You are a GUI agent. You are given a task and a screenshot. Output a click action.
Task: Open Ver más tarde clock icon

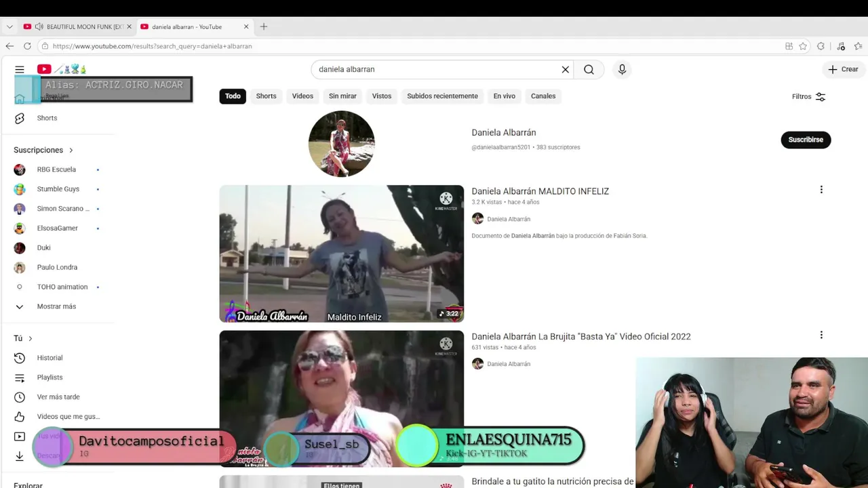coord(20,397)
